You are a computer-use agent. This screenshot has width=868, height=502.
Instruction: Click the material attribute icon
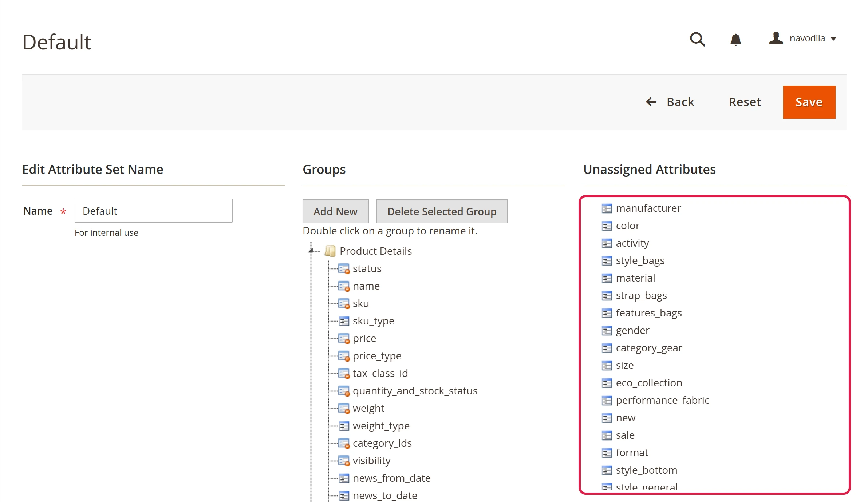click(607, 278)
